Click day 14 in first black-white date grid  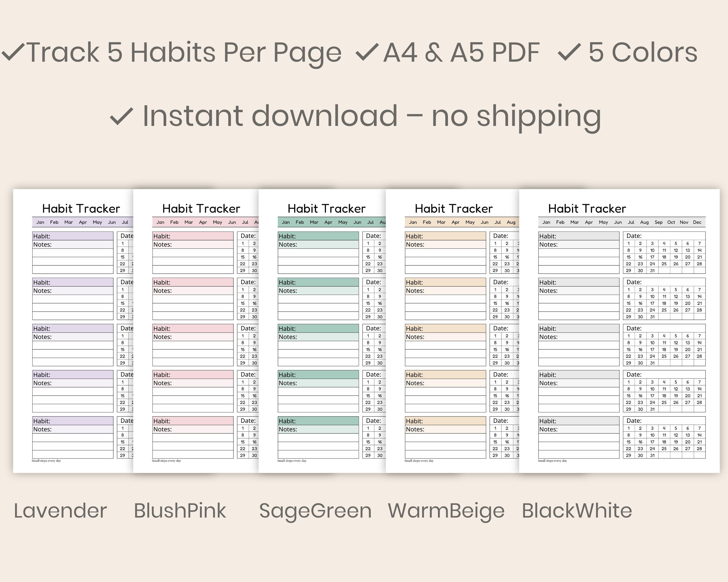click(x=699, y=250)
